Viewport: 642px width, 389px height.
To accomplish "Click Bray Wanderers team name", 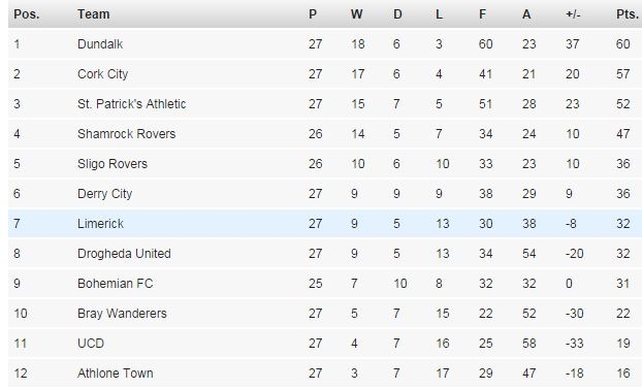I will click(122, 313).
